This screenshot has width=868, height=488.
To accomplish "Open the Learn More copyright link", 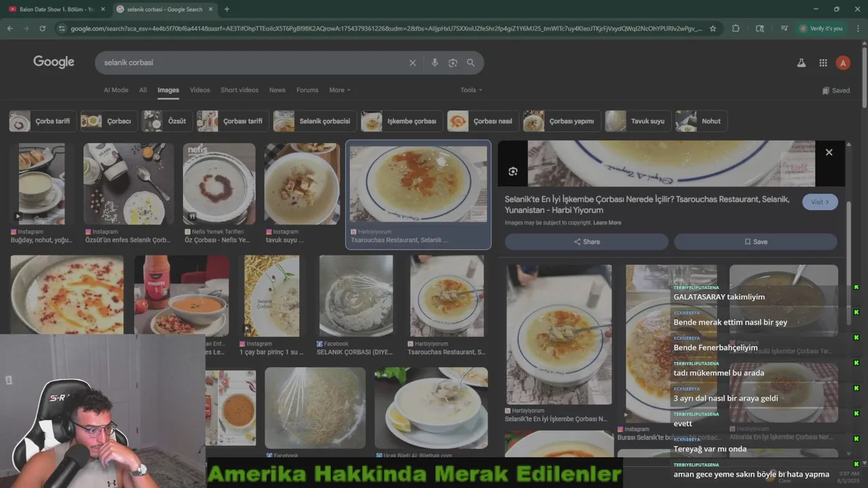I will (607, 223).
